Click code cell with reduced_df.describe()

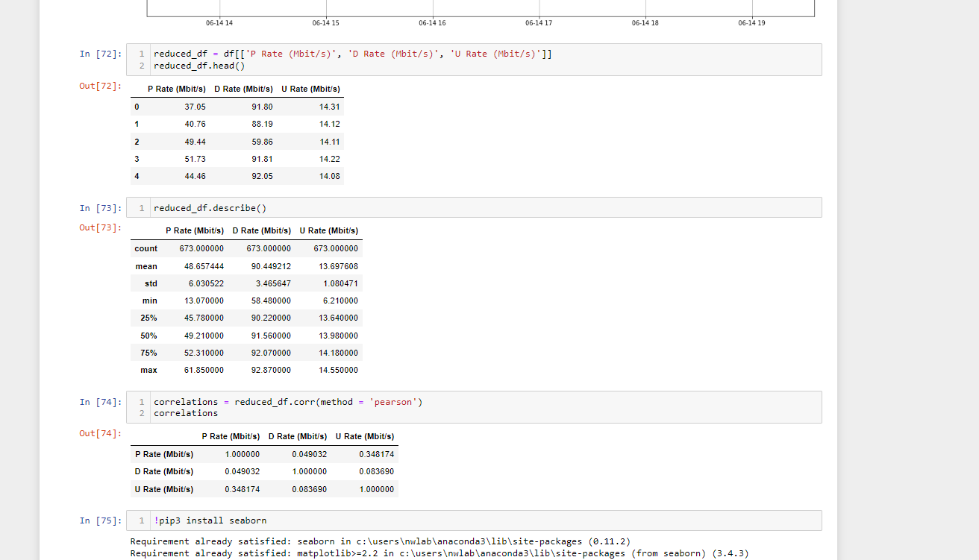tap(474, 208)
